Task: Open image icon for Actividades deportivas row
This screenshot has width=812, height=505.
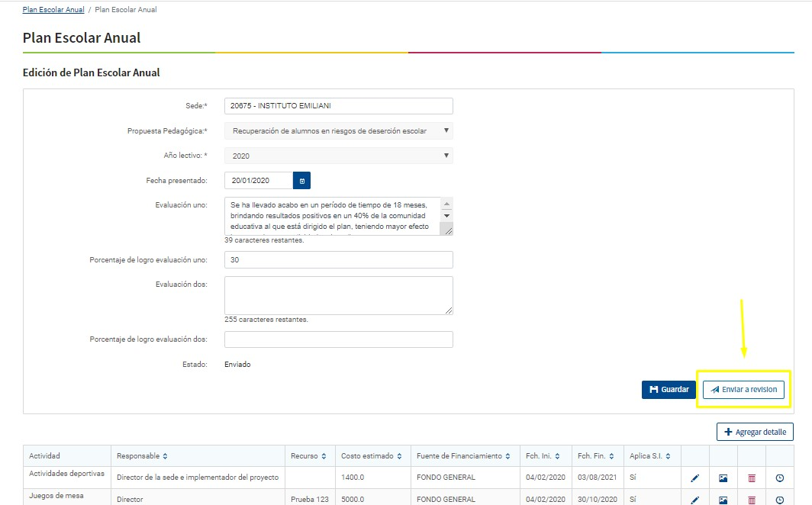Action: 723,478
